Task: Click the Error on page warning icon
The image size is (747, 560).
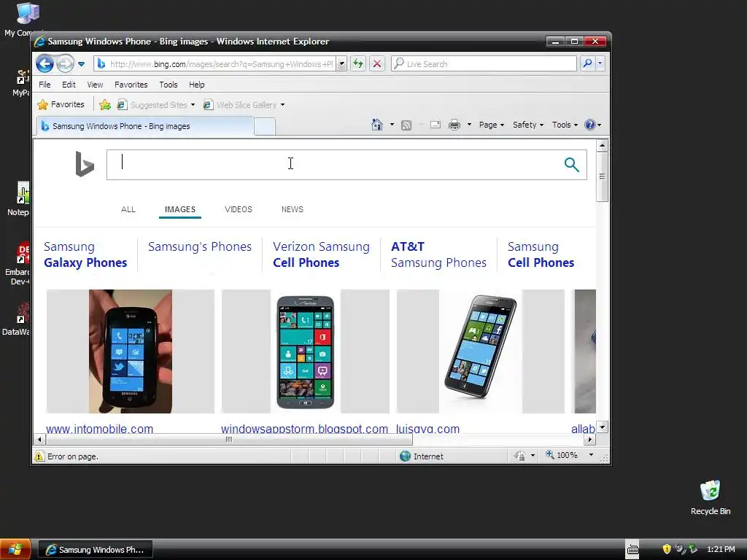Action: 39,456
